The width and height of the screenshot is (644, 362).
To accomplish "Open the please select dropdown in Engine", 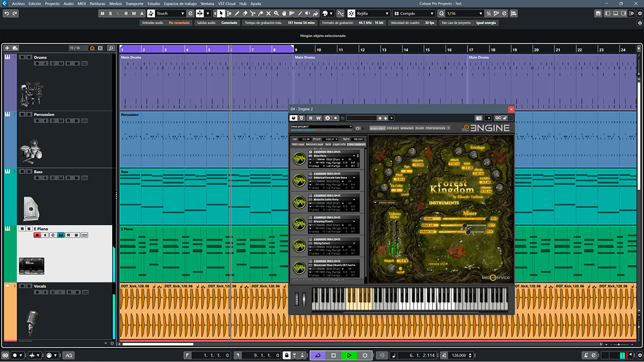I will [x=385, y=203].
